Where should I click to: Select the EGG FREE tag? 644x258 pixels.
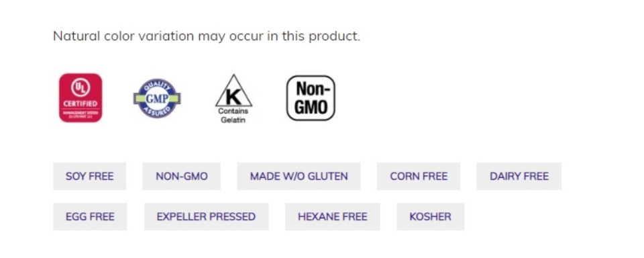tap(90, 216)
